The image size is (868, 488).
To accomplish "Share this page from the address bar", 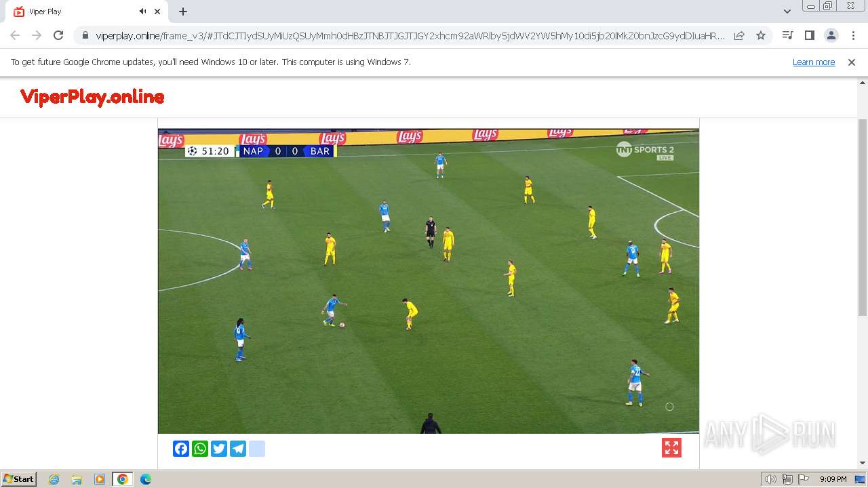I will coord(739,35).
